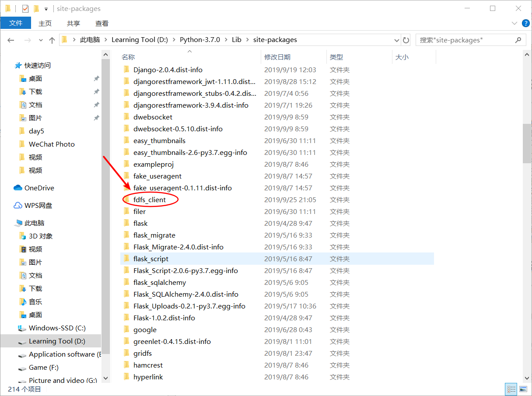Open the address bar history dropdown

tap(396, 40)
